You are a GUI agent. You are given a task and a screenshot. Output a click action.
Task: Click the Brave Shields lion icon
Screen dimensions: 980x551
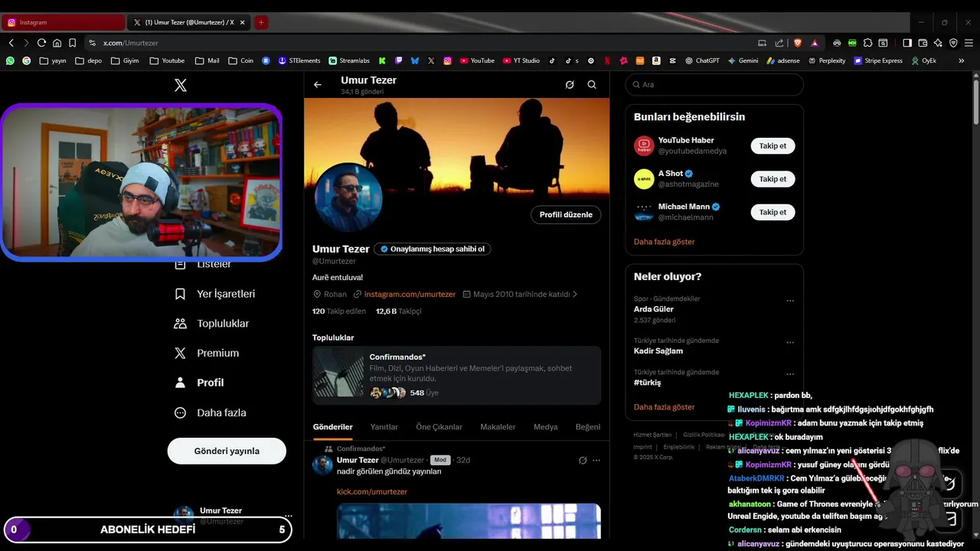click(797, 43)
